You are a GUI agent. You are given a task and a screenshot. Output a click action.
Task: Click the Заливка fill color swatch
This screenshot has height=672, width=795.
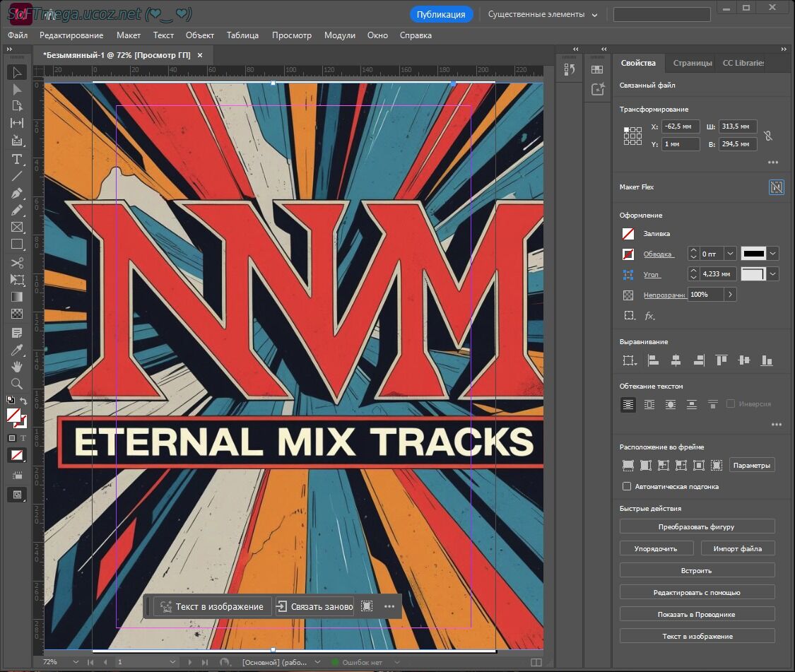pyautogui.click(x=628, y=233)
